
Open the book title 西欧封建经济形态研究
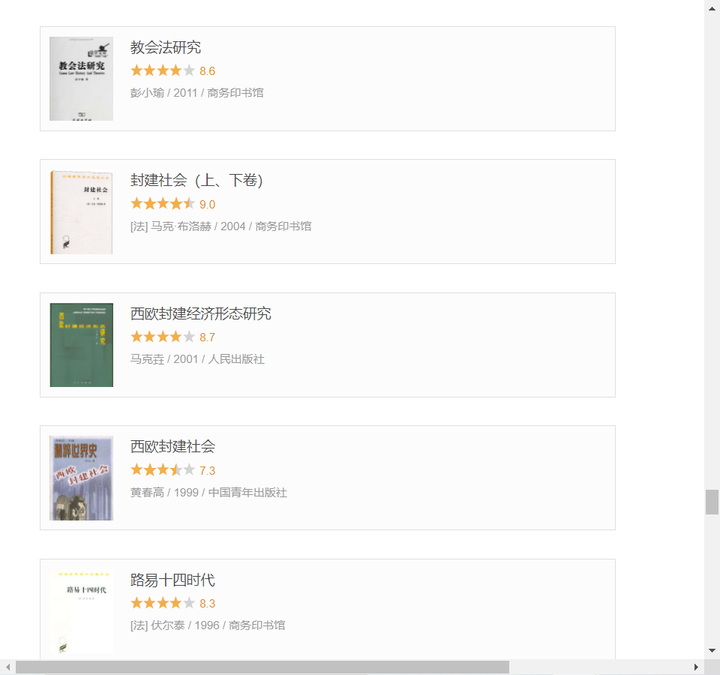(x=201, y=314)
